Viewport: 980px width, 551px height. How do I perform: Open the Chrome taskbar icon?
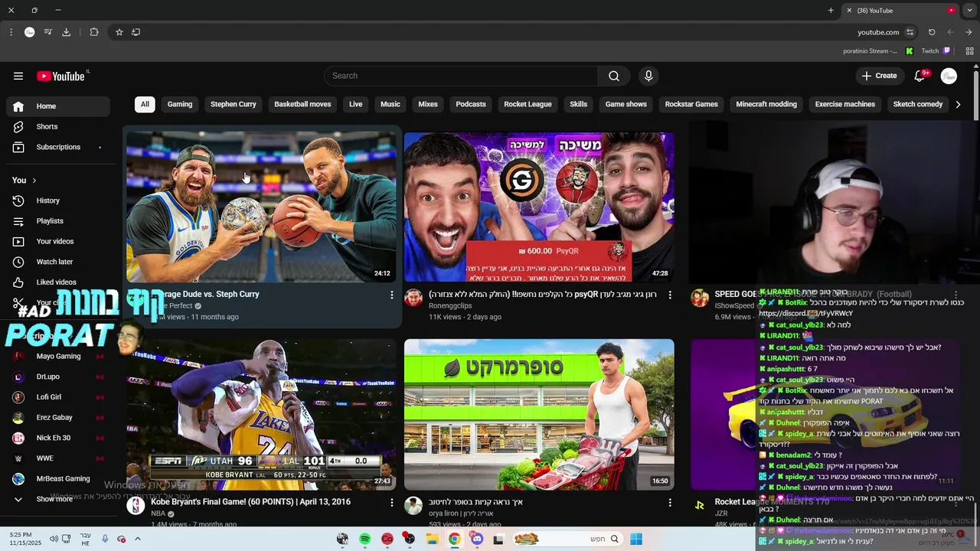(x=454, y=539)
